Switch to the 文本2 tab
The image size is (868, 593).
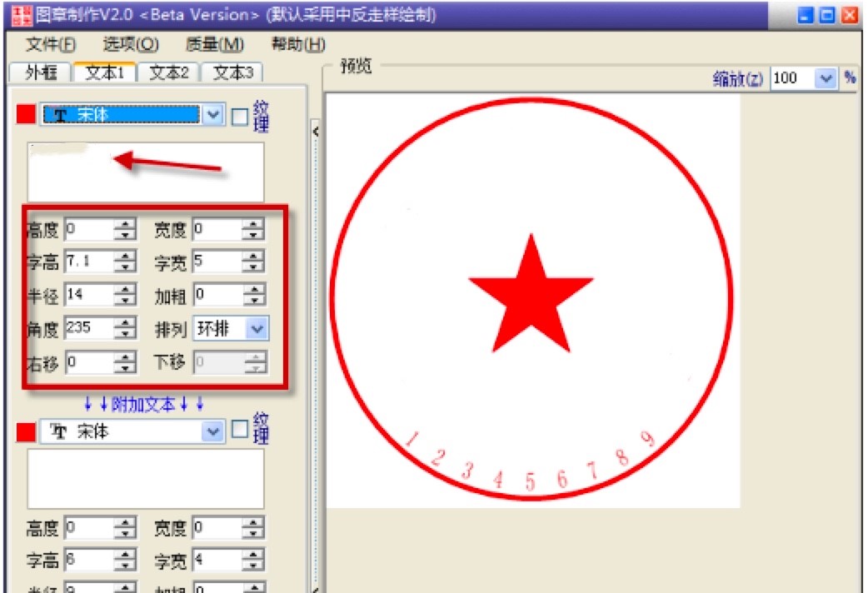(169, 72)
